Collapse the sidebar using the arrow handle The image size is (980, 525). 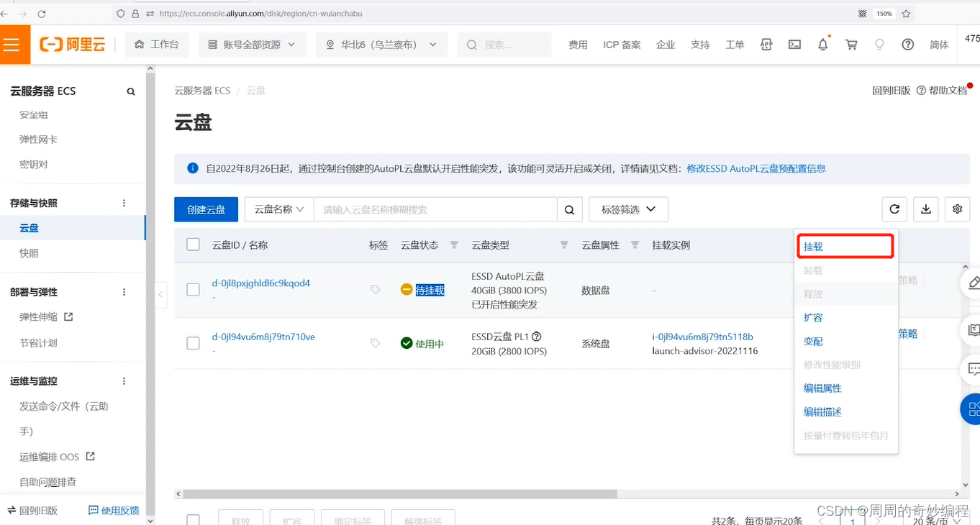(161, 294)
